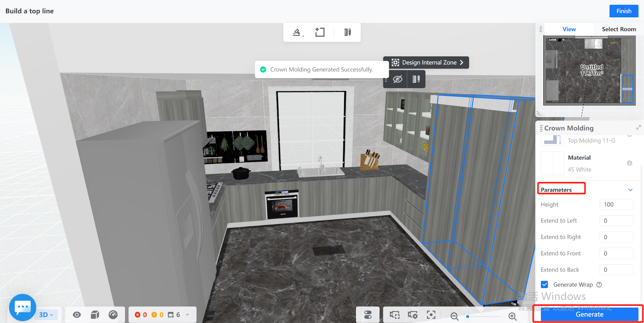
Task: Click the Design Internal Zone button
Action: [x=426, y=62]
